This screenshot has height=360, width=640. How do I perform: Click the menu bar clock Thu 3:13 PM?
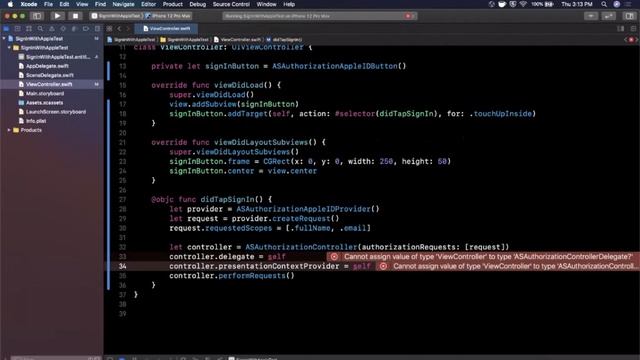tap(577, 4)
